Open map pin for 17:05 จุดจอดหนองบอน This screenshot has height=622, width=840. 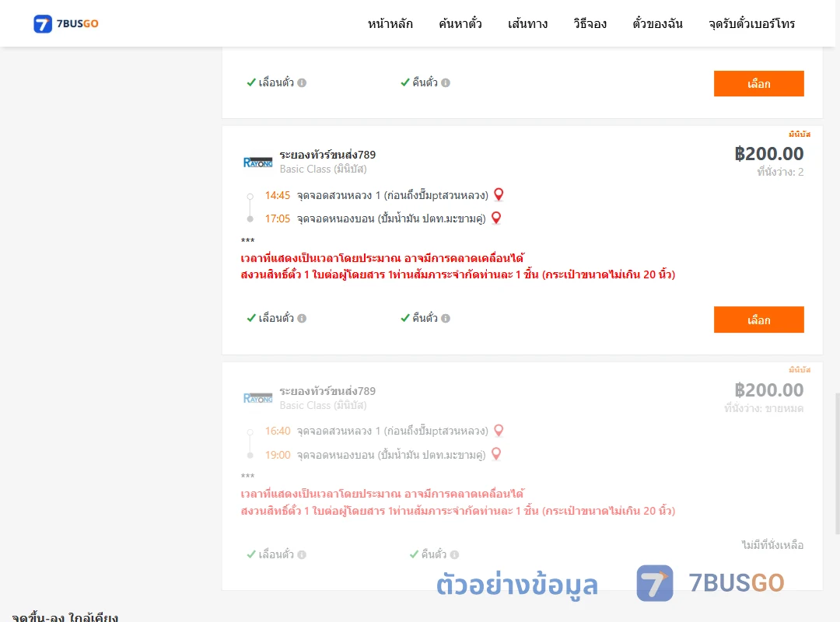coord(496,218)
